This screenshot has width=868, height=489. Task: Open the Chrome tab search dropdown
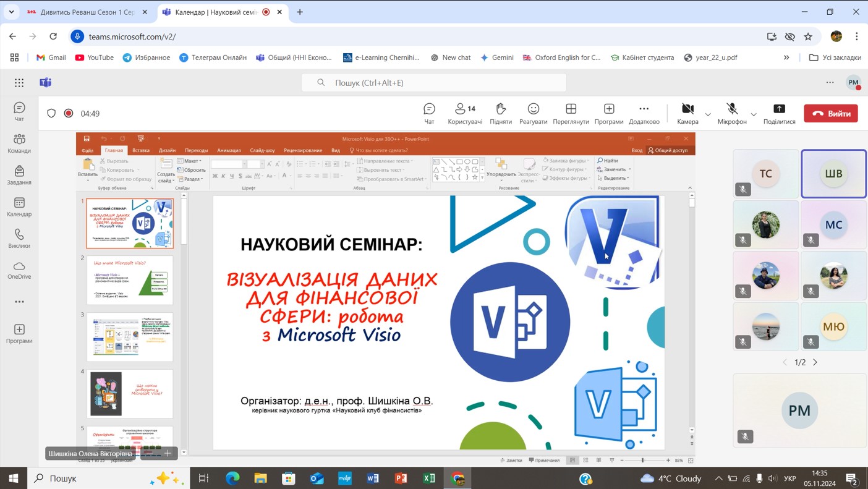tap(11, 12)
